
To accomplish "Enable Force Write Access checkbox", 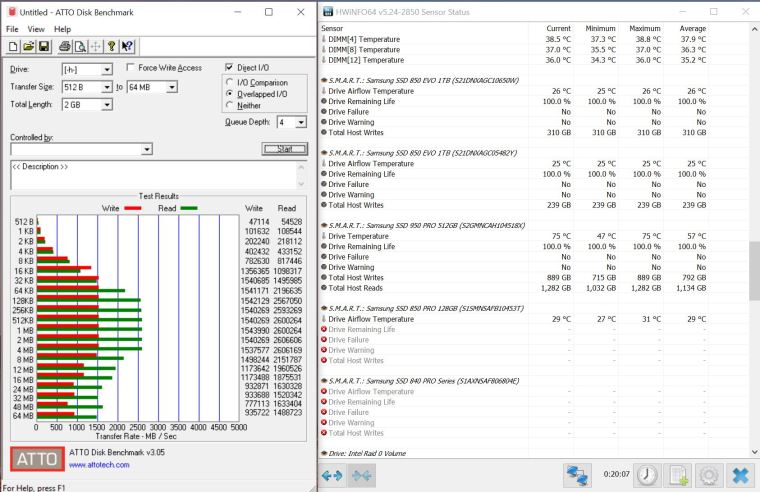I will point(130,67).
